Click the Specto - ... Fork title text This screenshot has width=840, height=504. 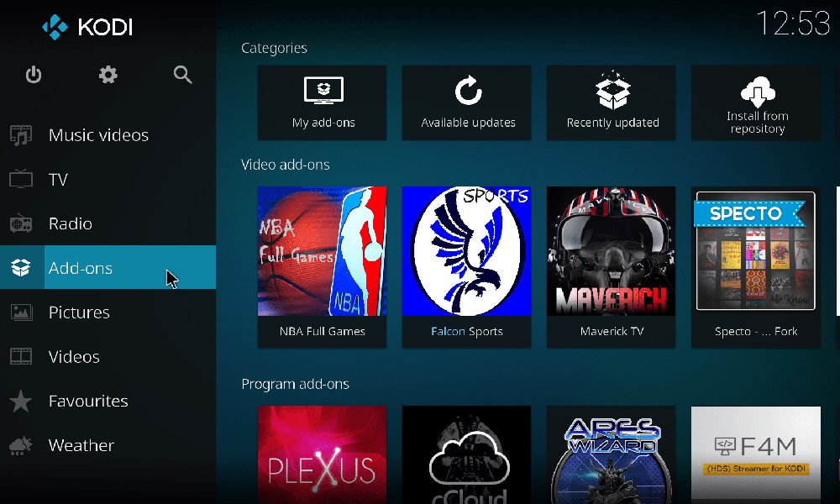click(x=756, y=332)
